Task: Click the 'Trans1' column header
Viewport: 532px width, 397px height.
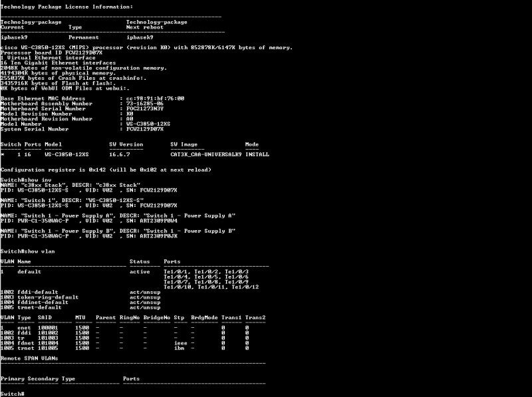Action: coord(231,317)
